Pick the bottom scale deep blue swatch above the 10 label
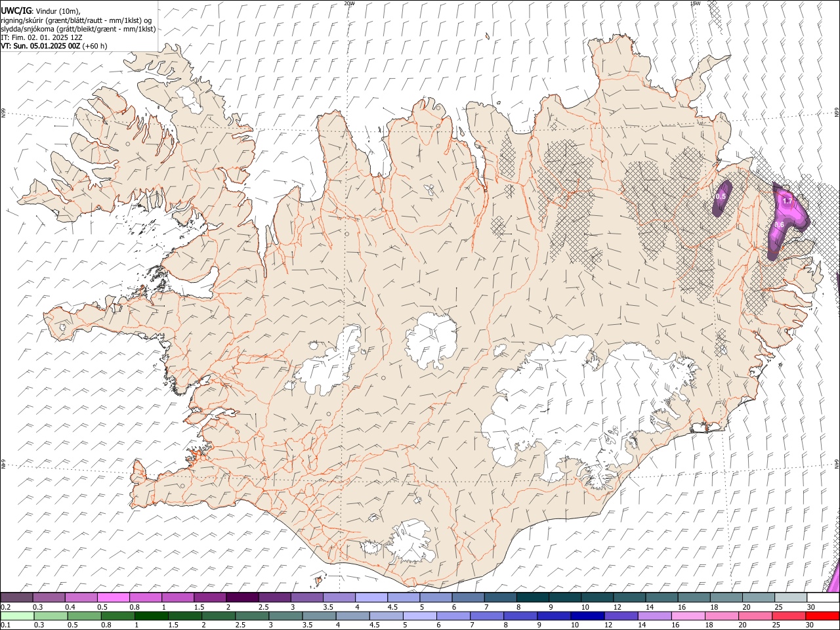The height and width of the screenshot is (630, 840). point(587,616)
